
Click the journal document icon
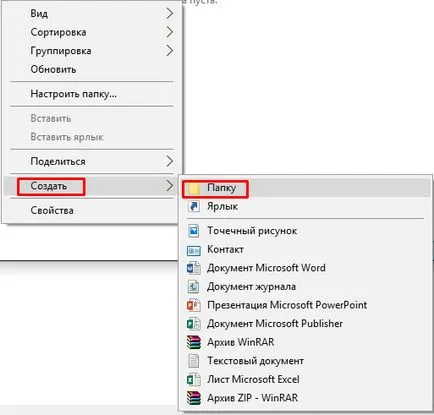193,287
